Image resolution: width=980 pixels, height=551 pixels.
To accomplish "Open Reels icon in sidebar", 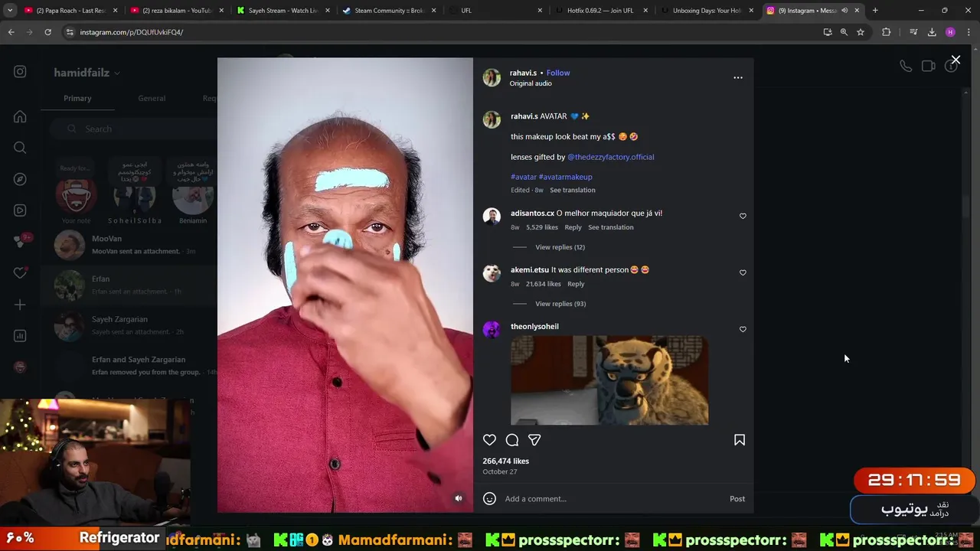I will (20, 210).
